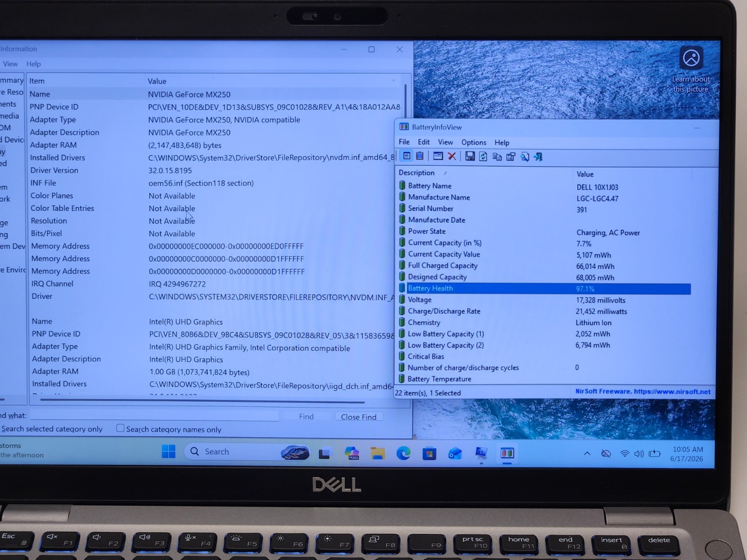
Task: Select the Designed Capacity row
Action: 545,277
